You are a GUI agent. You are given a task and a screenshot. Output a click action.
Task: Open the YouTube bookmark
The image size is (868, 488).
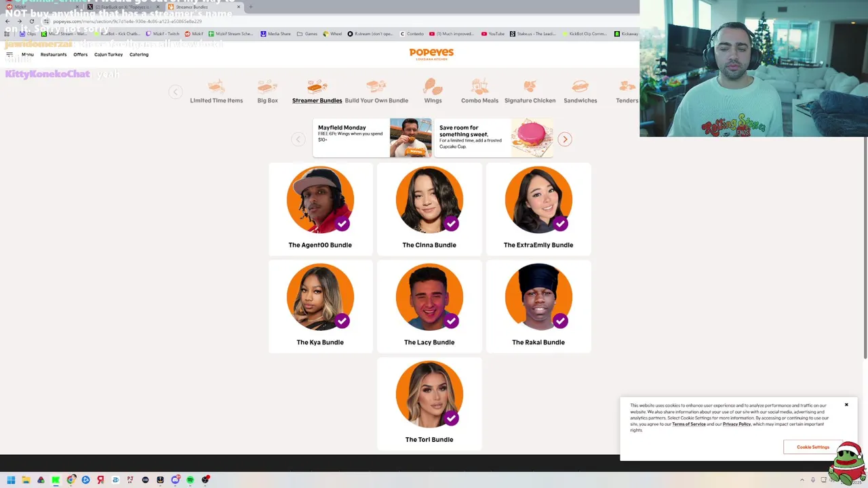pyautogui.click(x=493, y=34)
